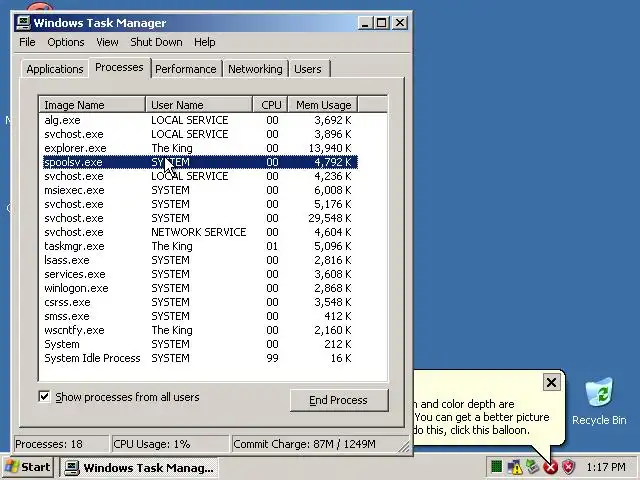Switch to the Users tab
Viewport: 640px width, 480px height.
(308, 69)
